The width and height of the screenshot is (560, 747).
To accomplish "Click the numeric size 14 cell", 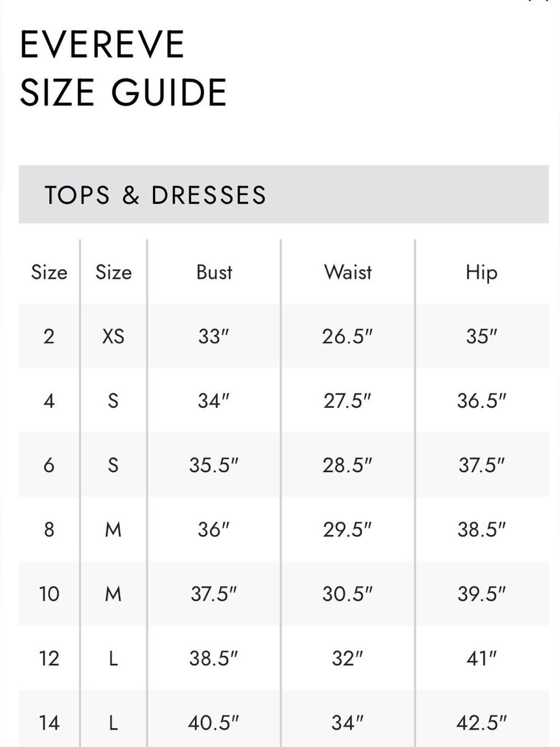I will (49, 723).
